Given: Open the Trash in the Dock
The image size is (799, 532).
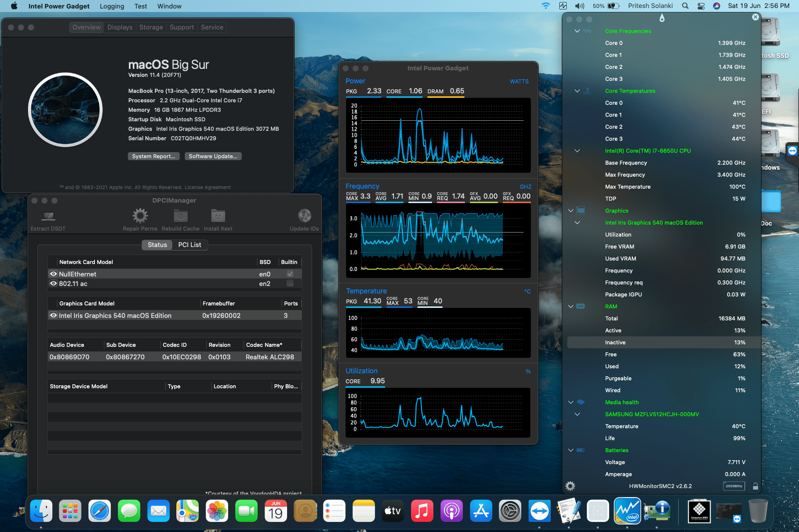Looking at the screenshot, I should tap(758, 511).
